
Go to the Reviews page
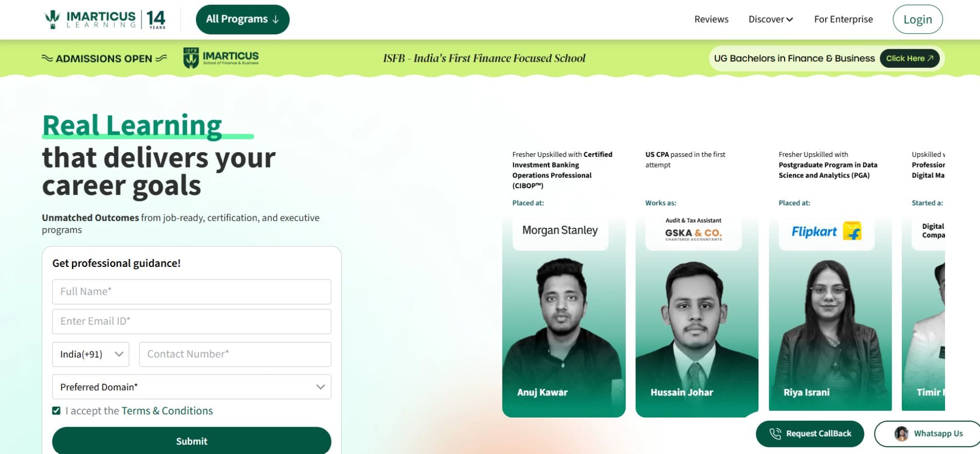click(711, 20)
